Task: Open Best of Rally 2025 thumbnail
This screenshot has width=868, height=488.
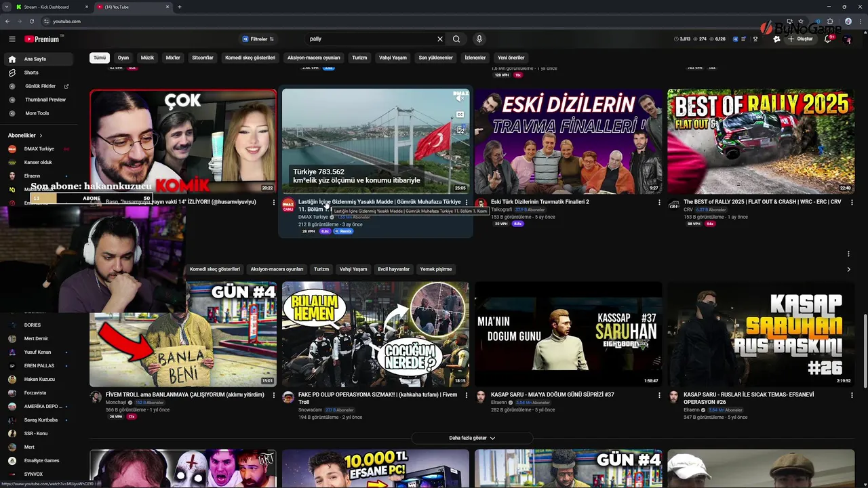Action: (x=761, y=141)
